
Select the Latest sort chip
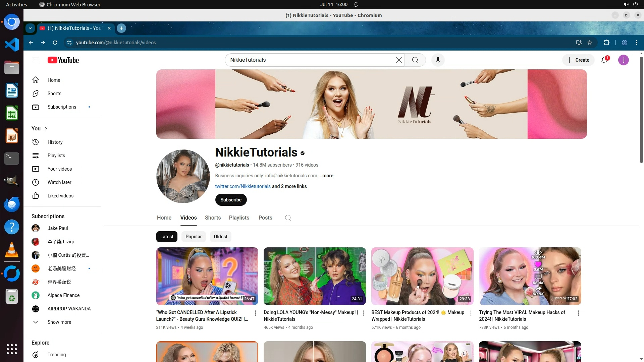[x=167, y=237]
